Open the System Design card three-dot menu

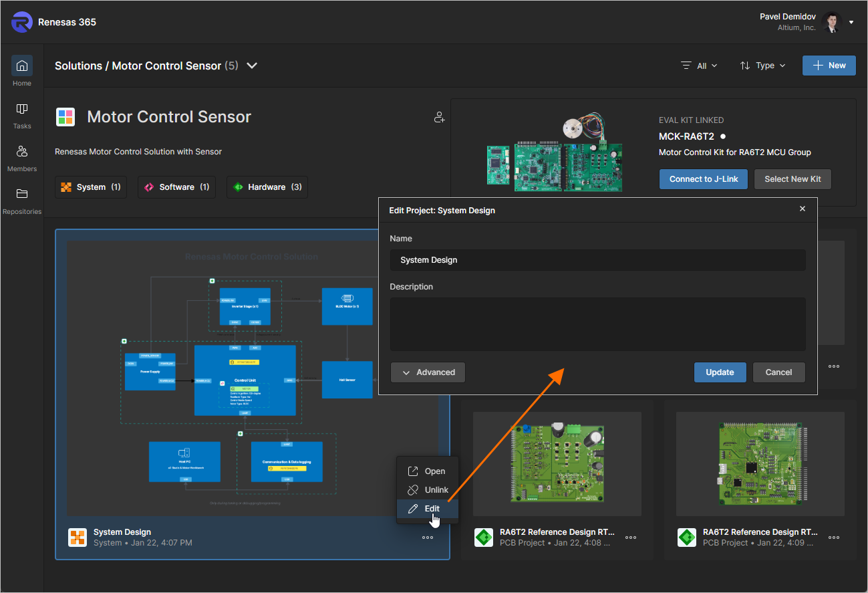point(428,538)
